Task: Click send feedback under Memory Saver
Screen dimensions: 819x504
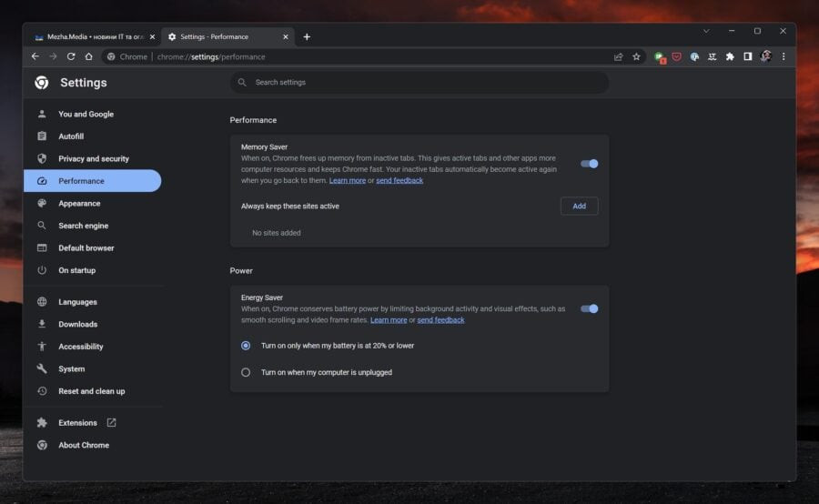Action: (399, 180)
